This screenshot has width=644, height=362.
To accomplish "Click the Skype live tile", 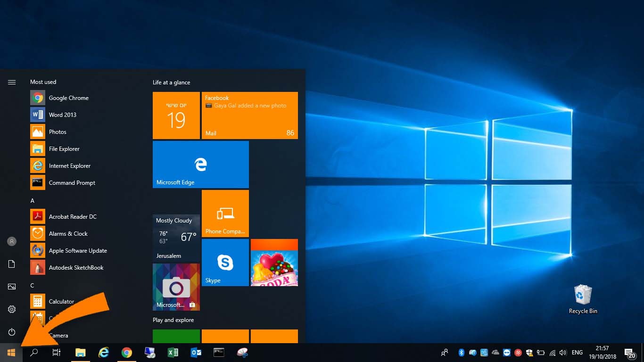I will click(225, 263).
